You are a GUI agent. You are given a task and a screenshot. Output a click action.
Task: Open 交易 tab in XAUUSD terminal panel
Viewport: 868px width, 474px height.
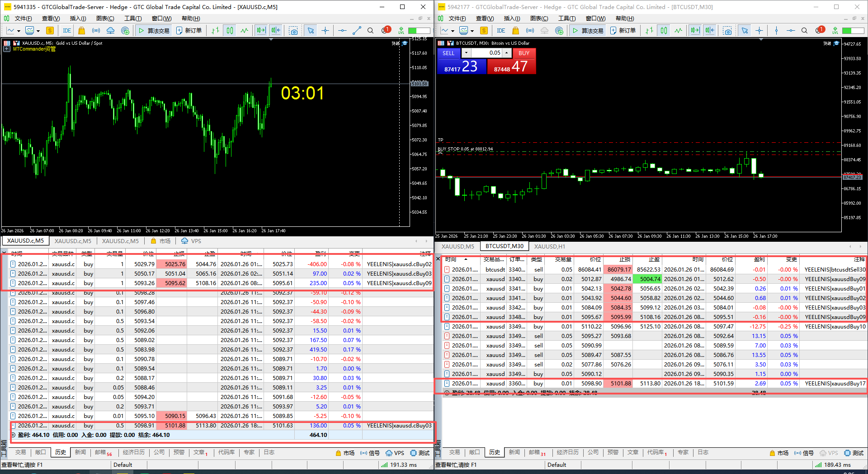[20, 452]
